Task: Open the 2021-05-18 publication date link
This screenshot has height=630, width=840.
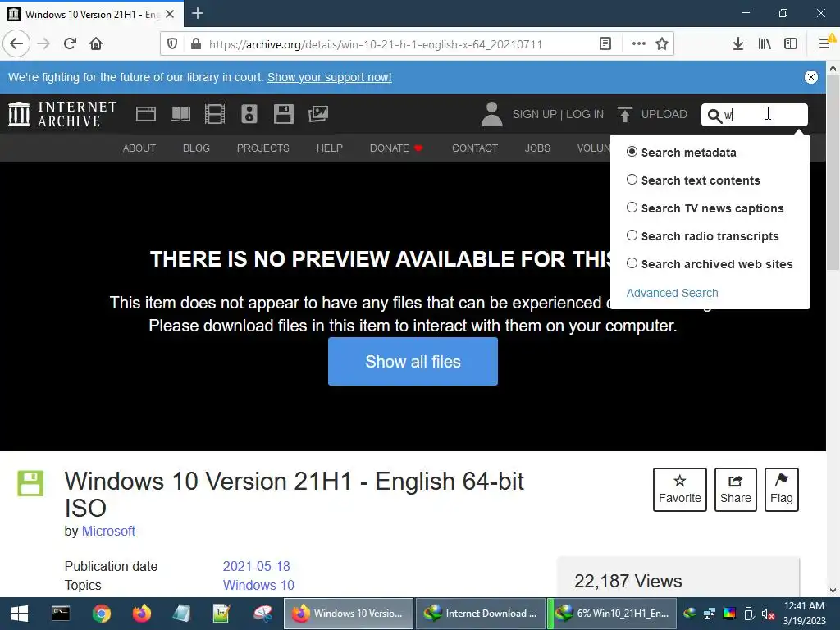Action: (x=256, y=566)
